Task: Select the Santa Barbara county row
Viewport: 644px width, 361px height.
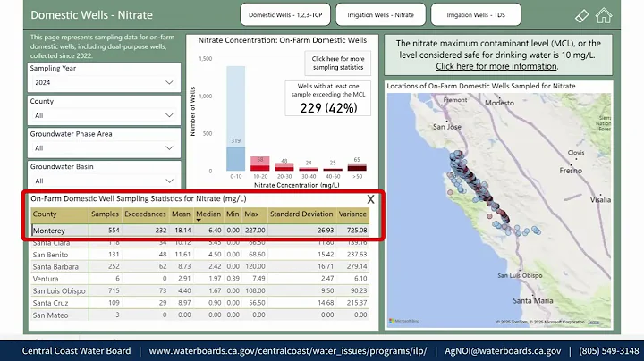Action: tap(200, 266)
